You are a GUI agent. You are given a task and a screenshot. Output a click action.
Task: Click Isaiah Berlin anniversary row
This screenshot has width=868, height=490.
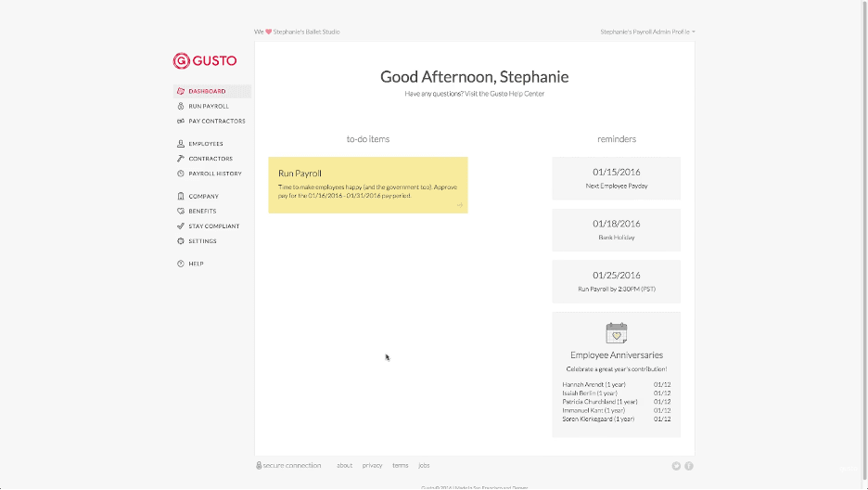616,393
